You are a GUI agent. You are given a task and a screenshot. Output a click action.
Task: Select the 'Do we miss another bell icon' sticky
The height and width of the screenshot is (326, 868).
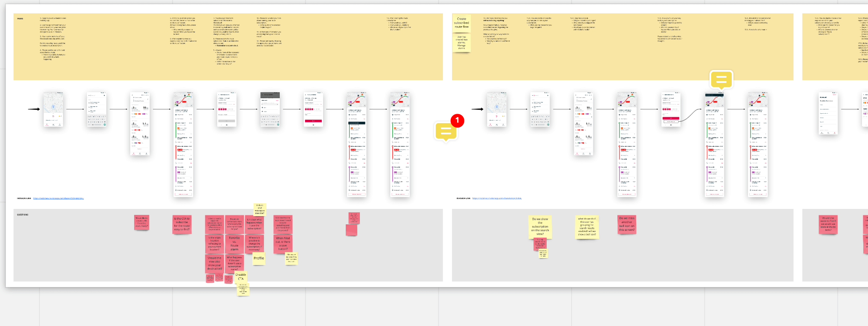(x=626, y=224)
